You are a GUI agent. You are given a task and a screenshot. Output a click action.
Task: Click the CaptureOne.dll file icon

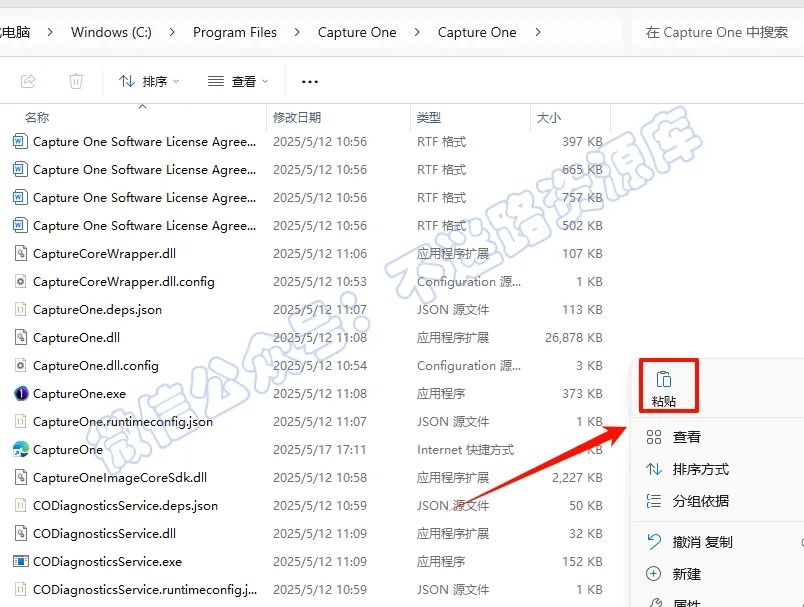[x=20, y=337]
